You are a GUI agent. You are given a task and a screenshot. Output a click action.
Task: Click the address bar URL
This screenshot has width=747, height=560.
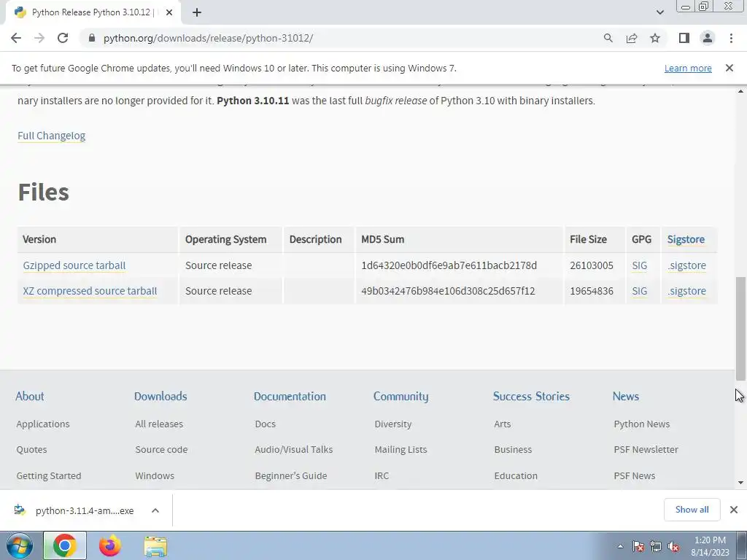[x=208, y=38]
